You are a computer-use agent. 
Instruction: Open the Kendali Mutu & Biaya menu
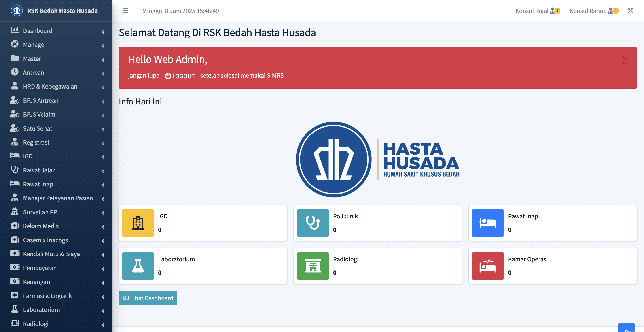(56, 254)
